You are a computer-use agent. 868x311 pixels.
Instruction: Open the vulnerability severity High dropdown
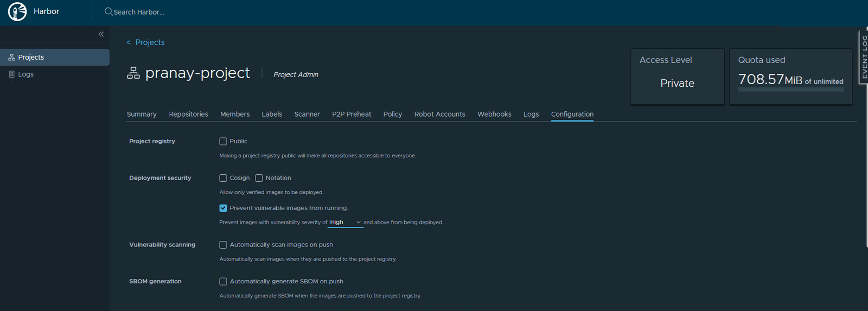click(x=346, y=223)
